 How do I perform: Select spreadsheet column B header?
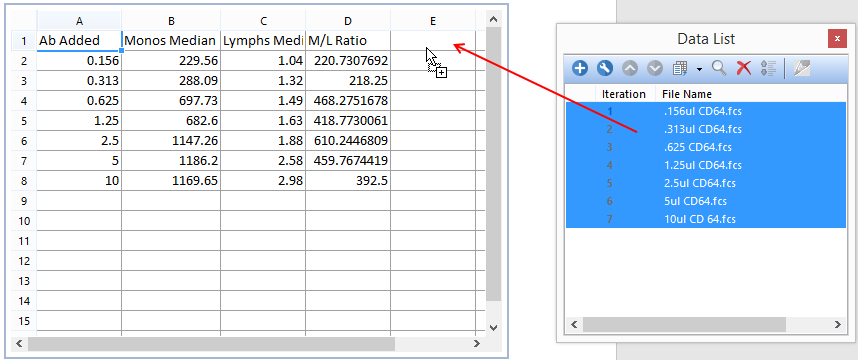(x=171, y=21)
